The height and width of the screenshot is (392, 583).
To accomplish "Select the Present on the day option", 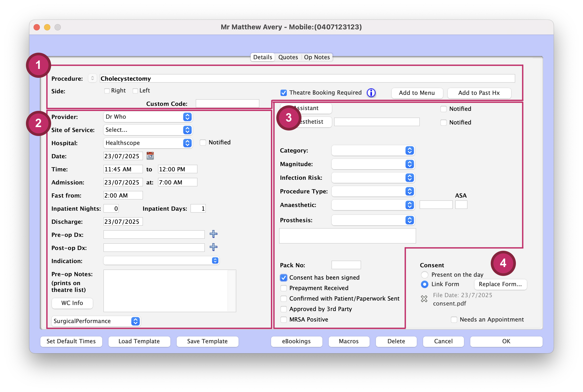I will tap(424, 275).
